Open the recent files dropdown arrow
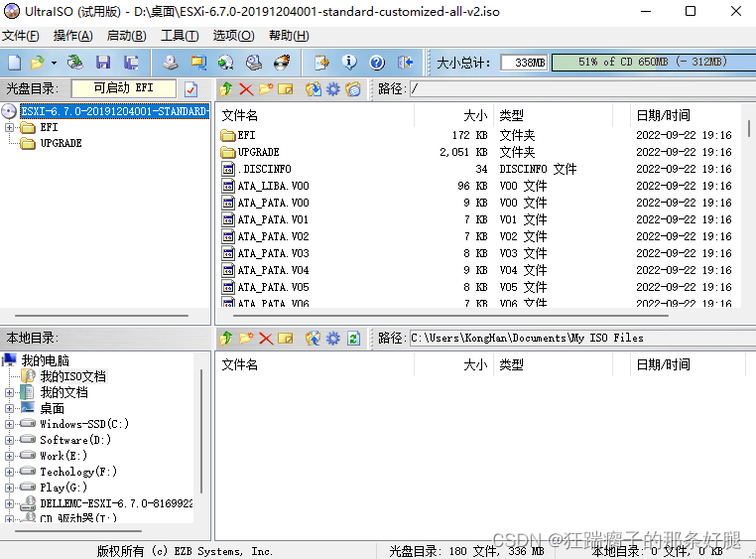This screenshot has height=559, width=756. (x=54, y=63)
